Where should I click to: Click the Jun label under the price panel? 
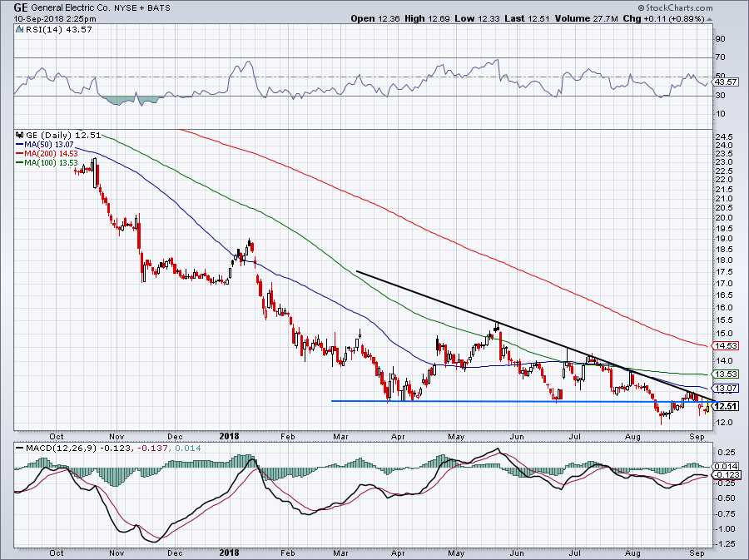click(x=517, y=436)
